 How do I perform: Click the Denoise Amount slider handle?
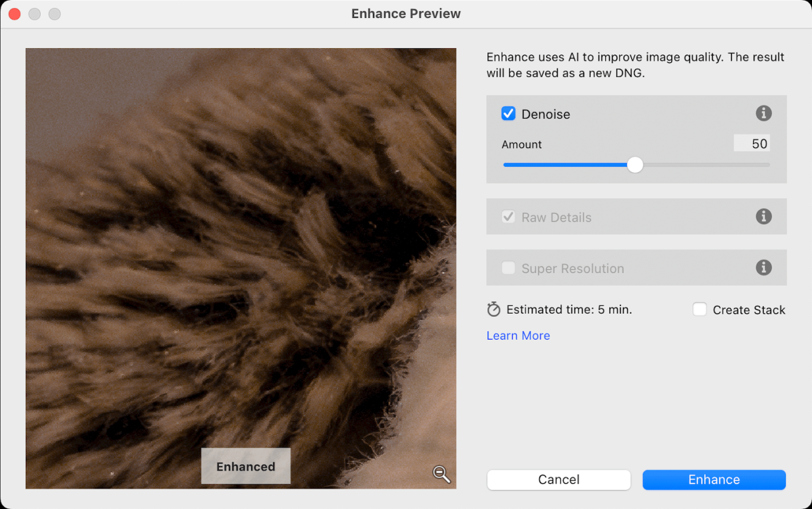coord(635,165)
